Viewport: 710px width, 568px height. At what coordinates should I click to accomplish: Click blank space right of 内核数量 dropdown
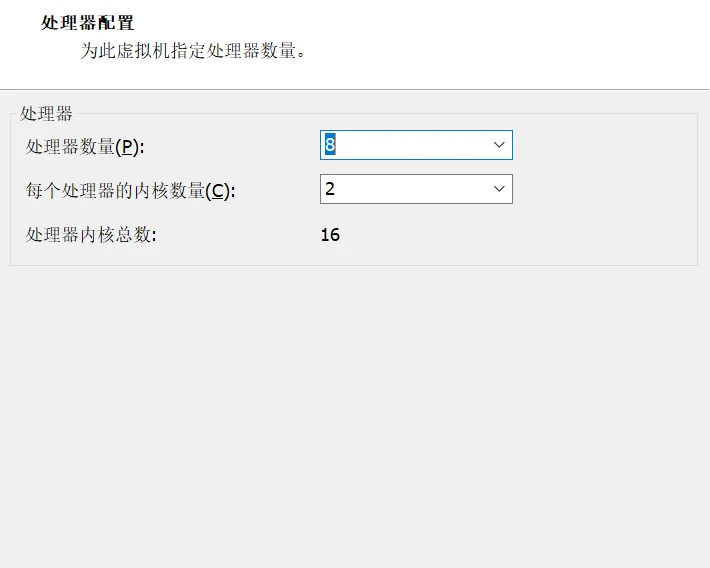point(600,189)
